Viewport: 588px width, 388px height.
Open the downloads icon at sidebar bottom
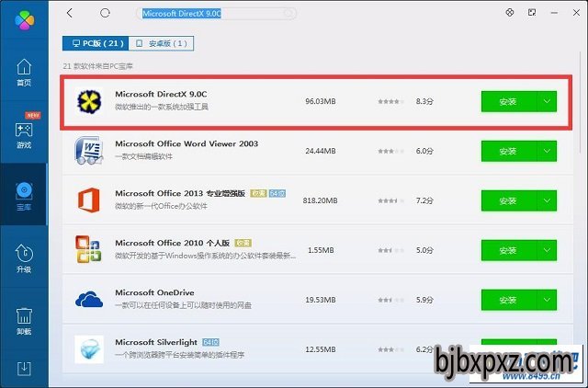click(24, 369)
